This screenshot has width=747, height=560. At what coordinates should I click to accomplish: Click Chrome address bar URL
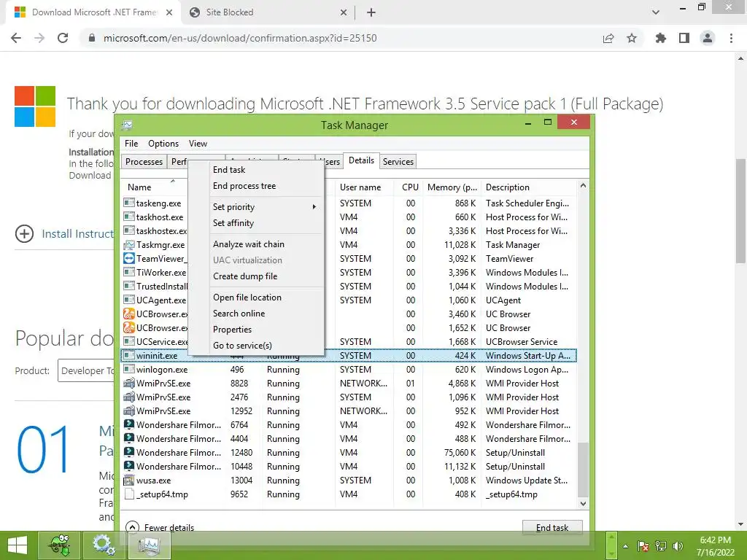240,38
